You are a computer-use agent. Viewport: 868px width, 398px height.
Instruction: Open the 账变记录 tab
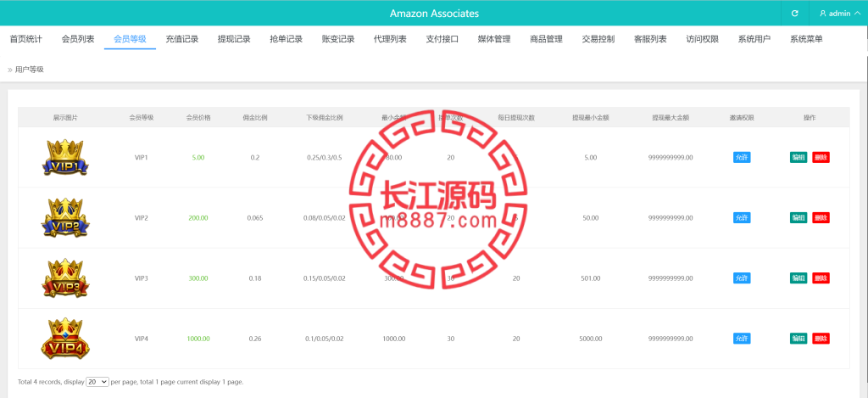tap(338, 39)
